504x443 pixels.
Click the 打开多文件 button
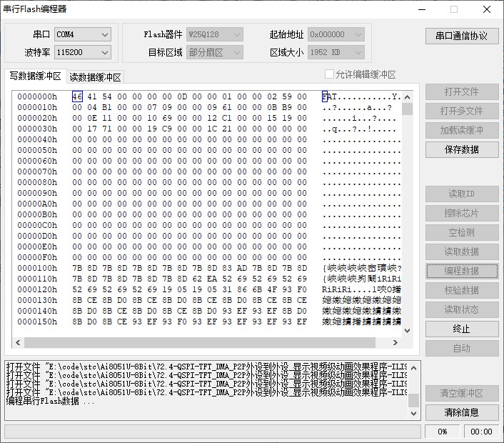(x=462, y=111)
